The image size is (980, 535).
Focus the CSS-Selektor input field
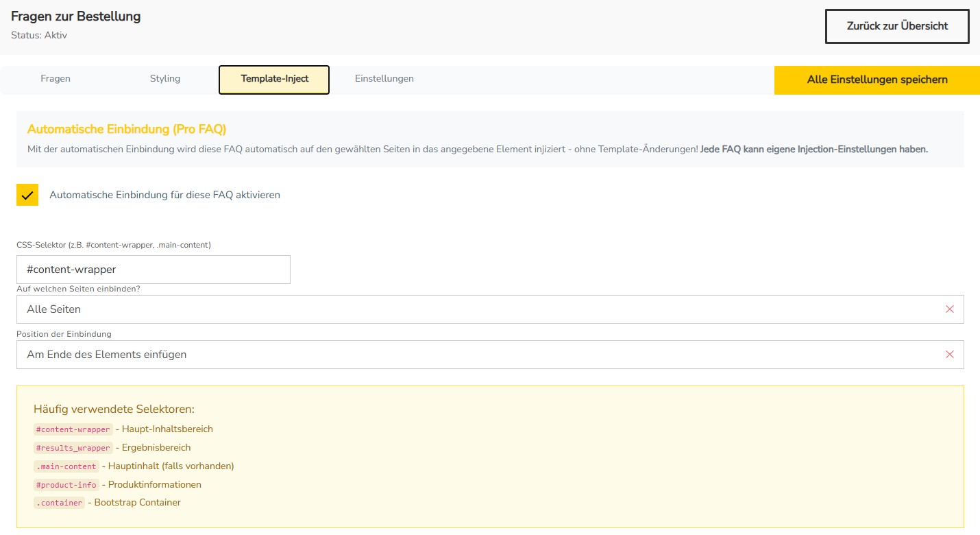(x=154, y=270)
